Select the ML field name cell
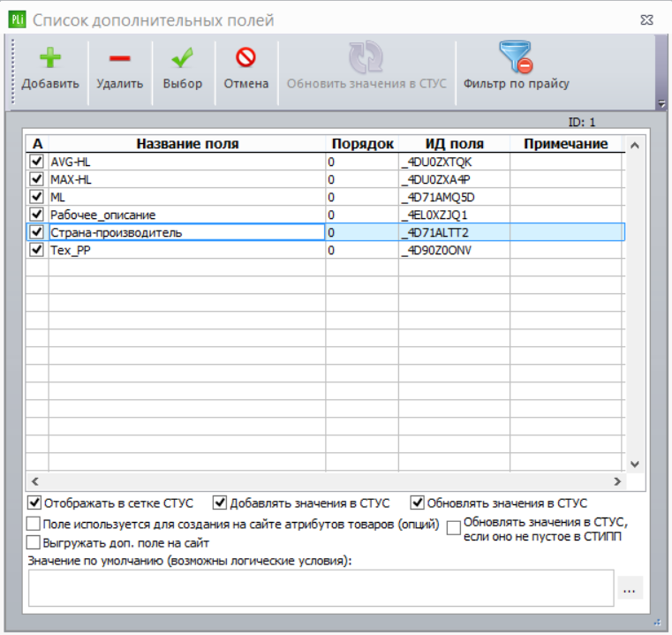Image resolution: width=672 pixels, height=635 pixels. pos(187,197)
